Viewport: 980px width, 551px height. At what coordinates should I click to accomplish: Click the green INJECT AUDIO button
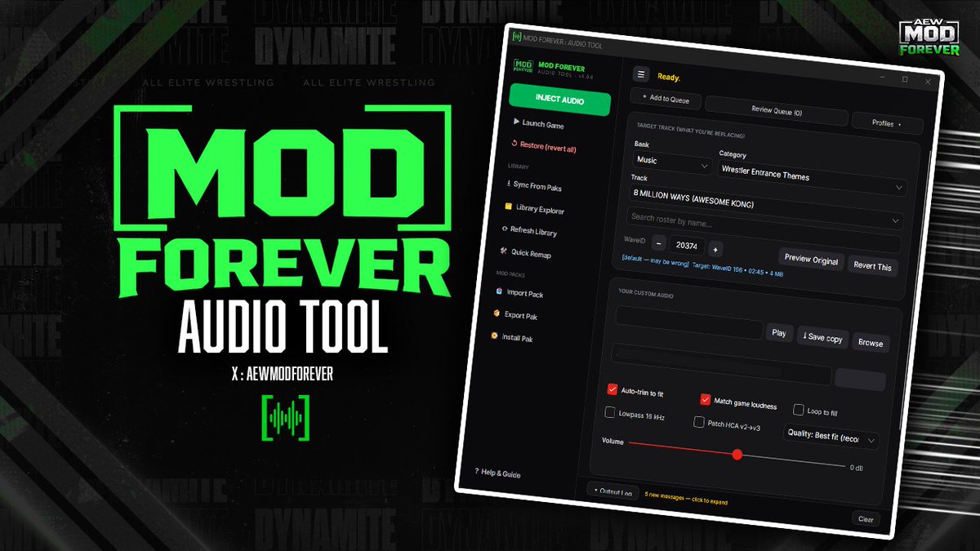point(559,99)
